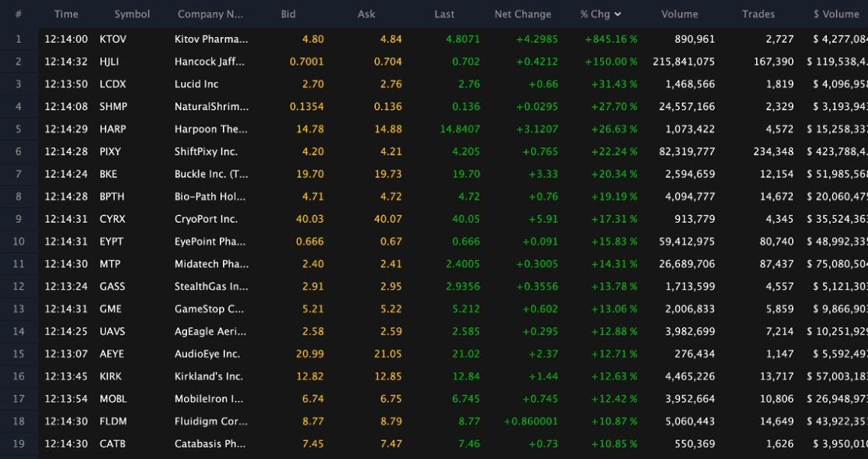Click ask value 21.05
868x459 pixels.
pyautogui.click(x=388, y=354)
